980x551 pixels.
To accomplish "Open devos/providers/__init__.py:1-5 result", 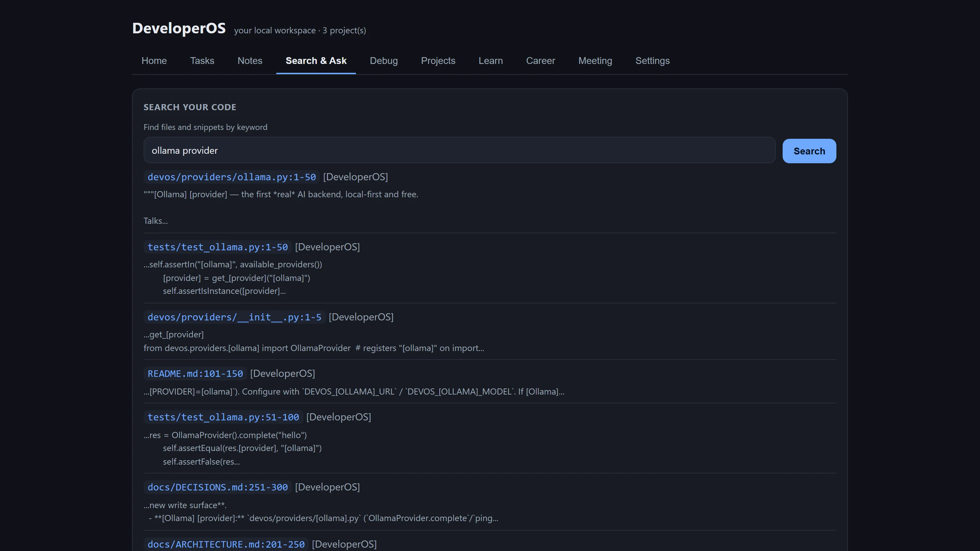I will point(234,317).
